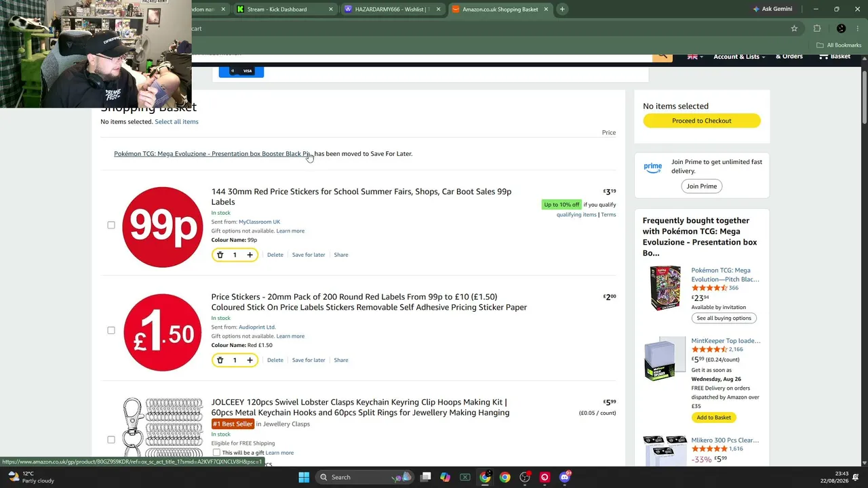
Task: Click the 99p sticker product thumbnail
Action: (163, 227)
